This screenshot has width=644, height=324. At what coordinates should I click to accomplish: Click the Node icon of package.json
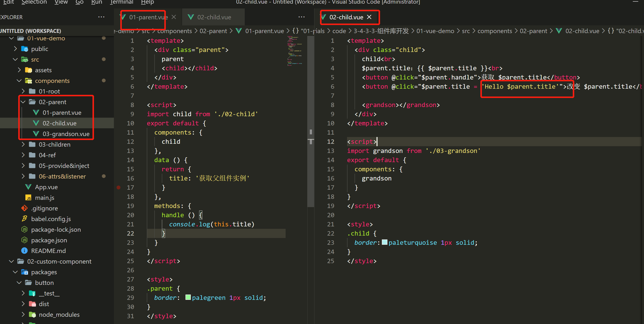(x=24, y=240)
